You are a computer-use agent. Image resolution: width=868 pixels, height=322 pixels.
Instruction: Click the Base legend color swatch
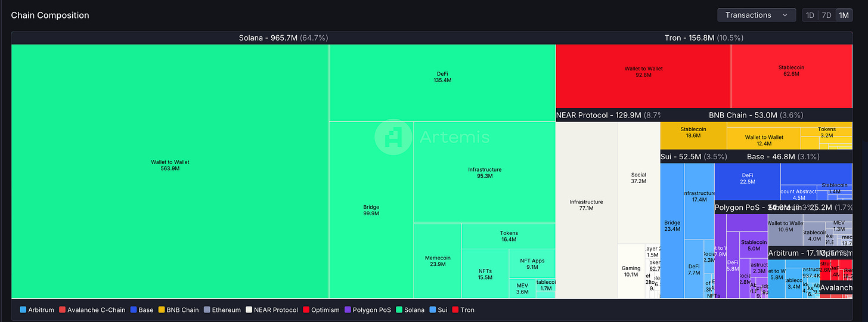click(133, 310)
